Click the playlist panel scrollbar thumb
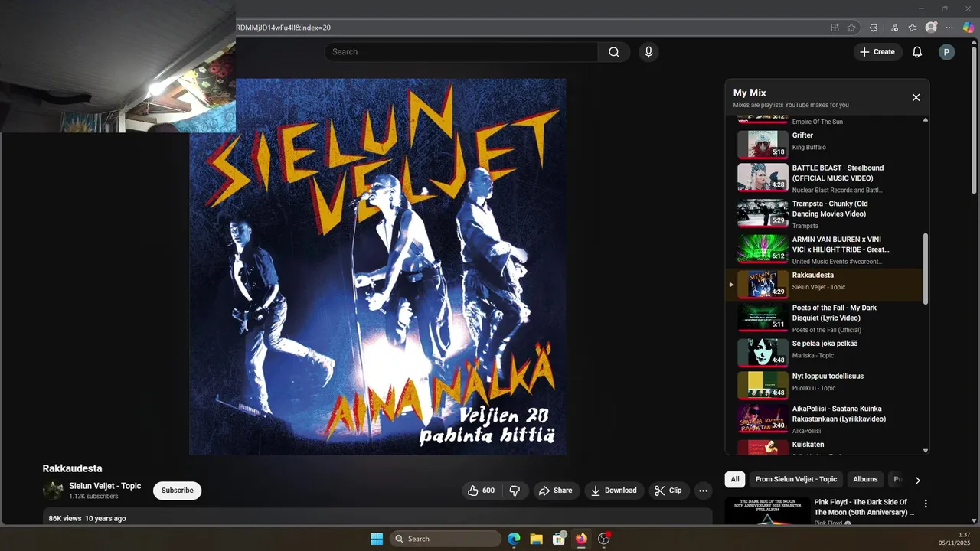Image resolution: width=980 pixels, height=551 pixels. [x=926, y=268]
